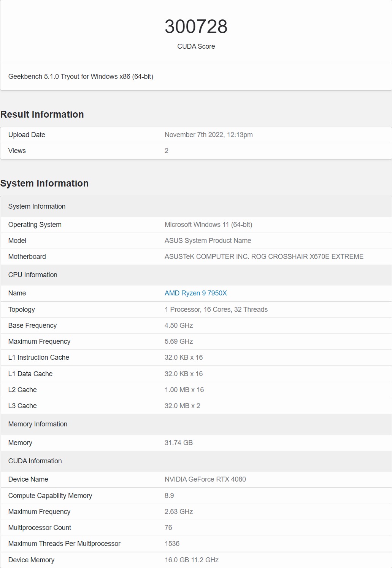Image resolution: width=392 pixels, height=568 pixels.
Task: Select '1 Processor, 16 Cores, 32 Threads' value
Action: pos(216,310)
